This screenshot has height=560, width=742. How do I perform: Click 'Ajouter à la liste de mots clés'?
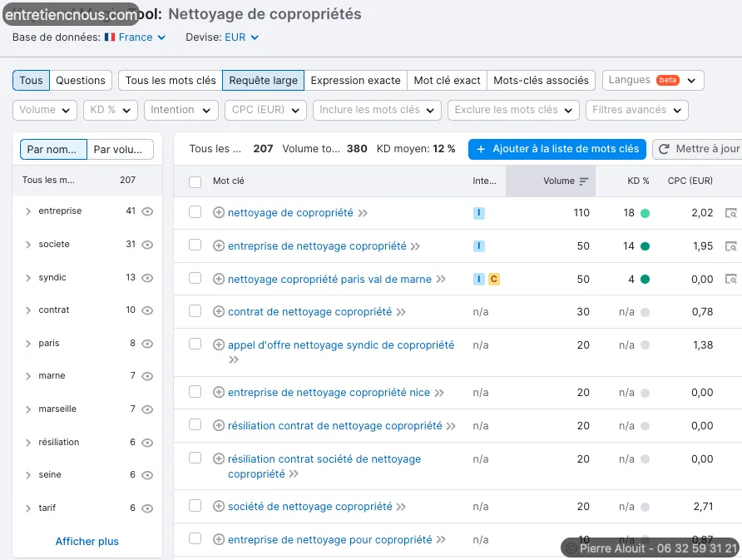tap(557, 149)
